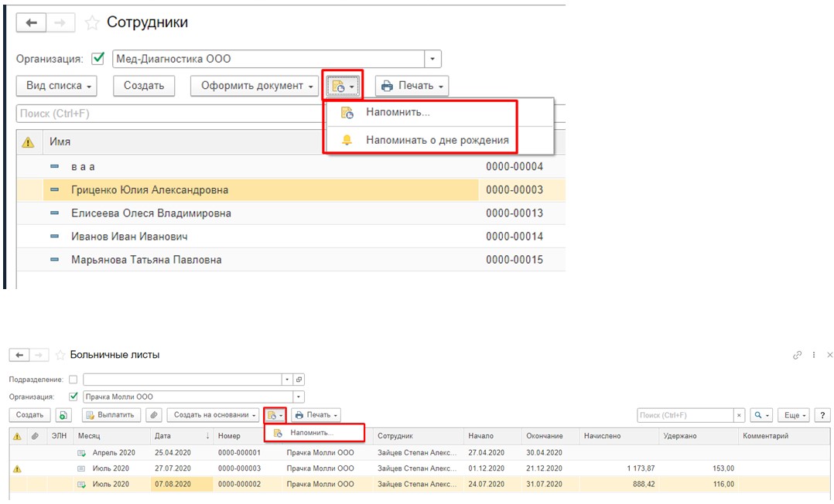Click the back arrow in Сотрудники window
The image size is (834, 504).
pyautogui.click(x=31, y=23)
